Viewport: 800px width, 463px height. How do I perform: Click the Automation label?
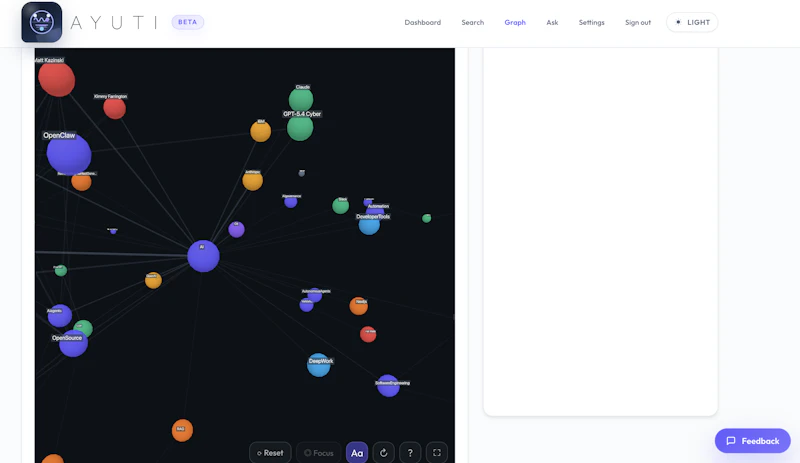tap(378, 206)
